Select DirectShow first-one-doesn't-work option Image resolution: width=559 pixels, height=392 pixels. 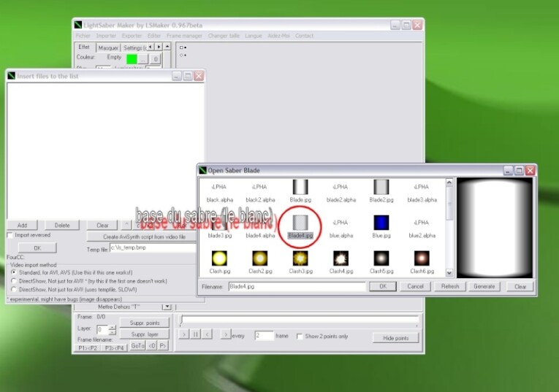click(x=15, y=281)
